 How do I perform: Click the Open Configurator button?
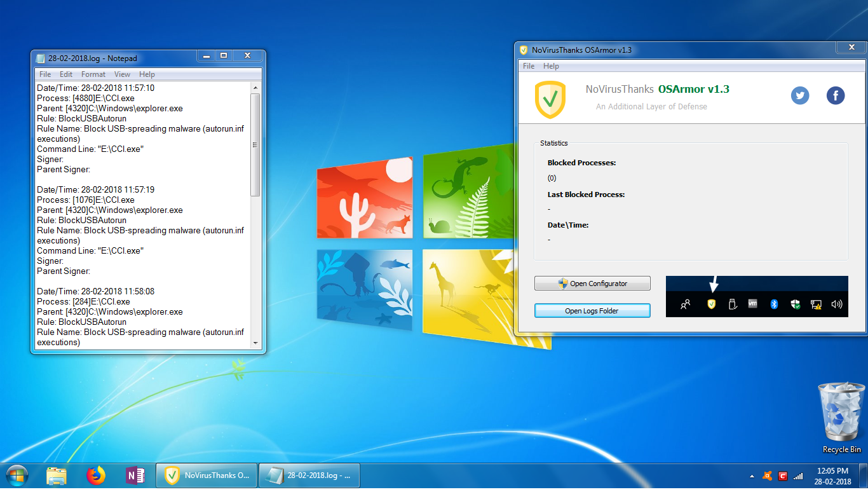point(592,284)
